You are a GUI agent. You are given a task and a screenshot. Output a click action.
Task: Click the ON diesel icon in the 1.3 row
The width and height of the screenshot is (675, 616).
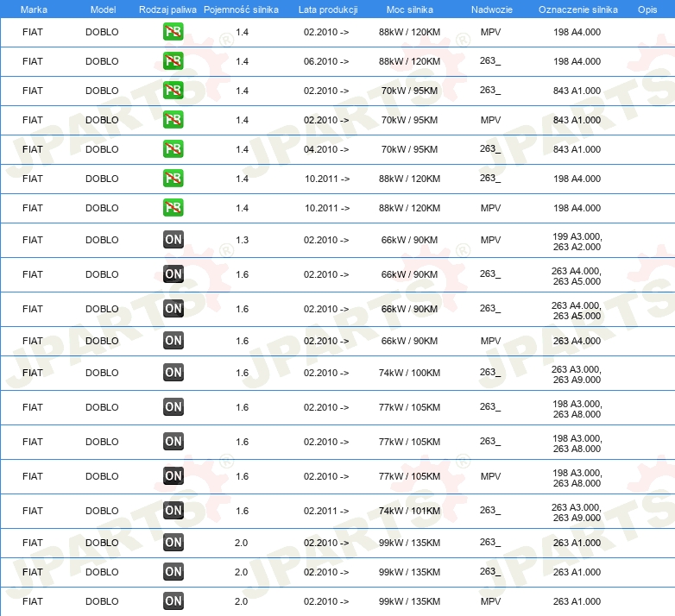tap(173, 240)
